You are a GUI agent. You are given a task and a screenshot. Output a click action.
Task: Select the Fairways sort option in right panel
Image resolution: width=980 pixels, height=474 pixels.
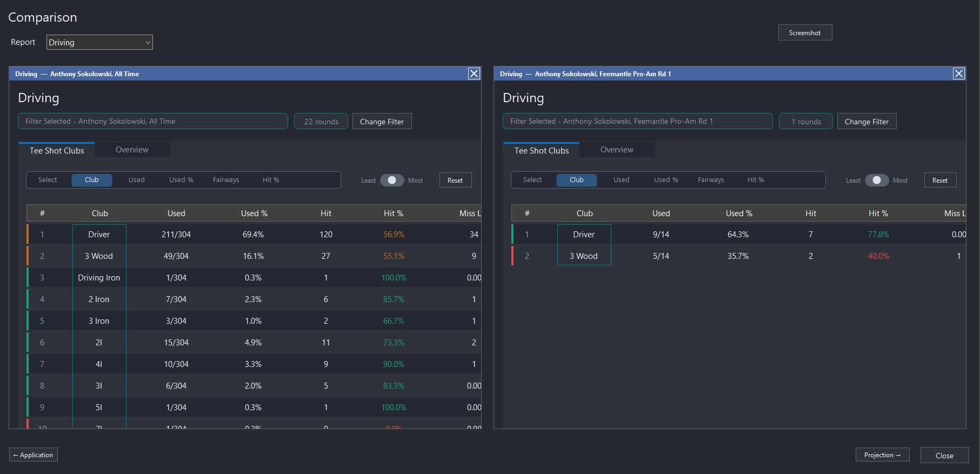tap(711, 180)
